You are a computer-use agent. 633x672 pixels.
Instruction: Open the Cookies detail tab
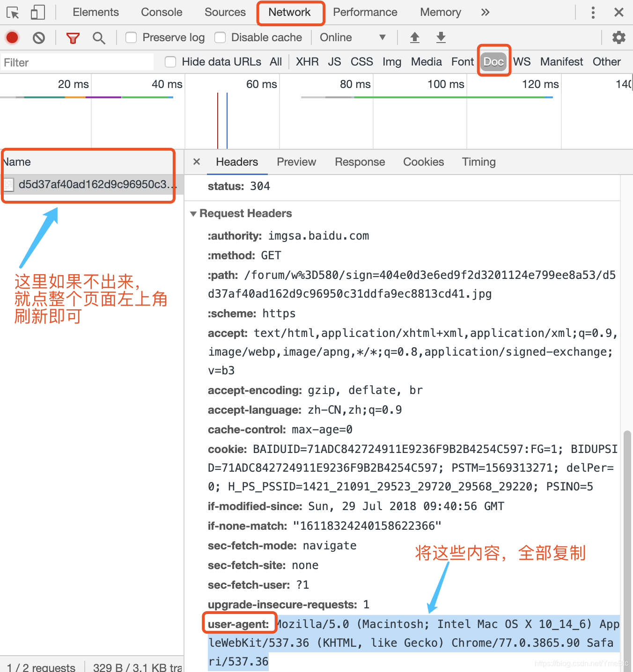424,162
